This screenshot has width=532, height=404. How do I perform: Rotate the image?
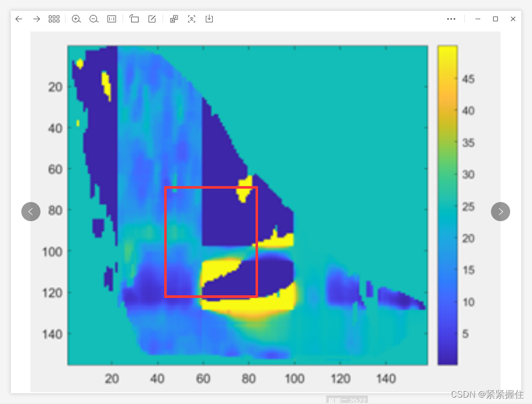(x=134, y=19)
